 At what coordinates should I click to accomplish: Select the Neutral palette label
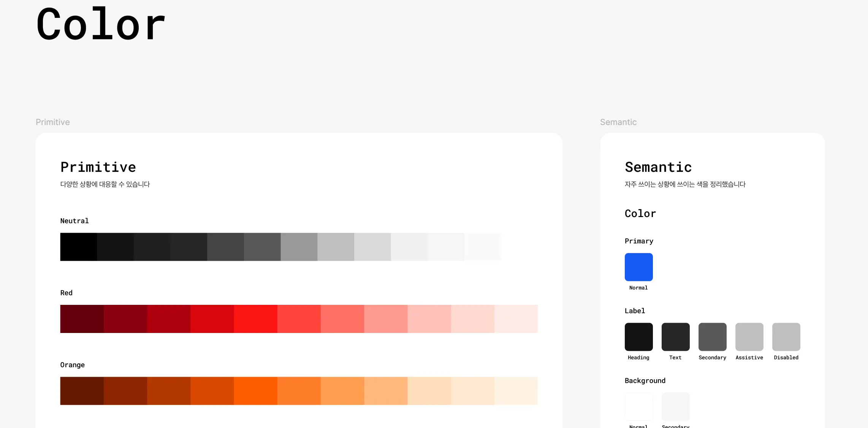[74, 221]
